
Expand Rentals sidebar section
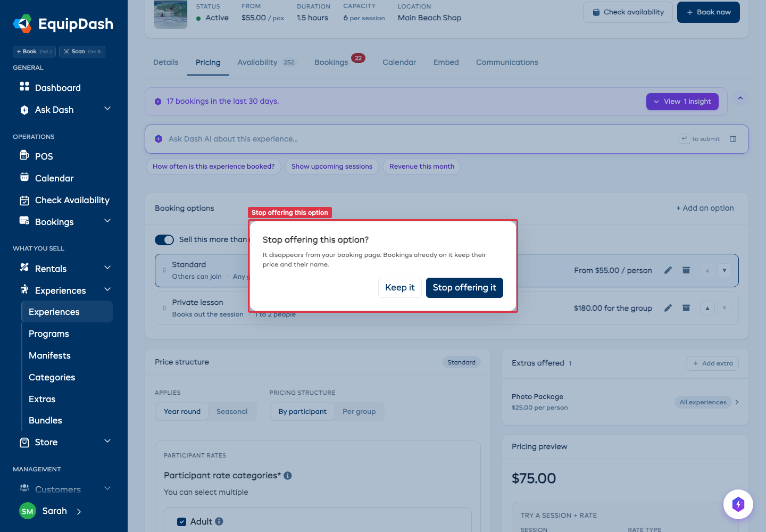tap(107, 268)
